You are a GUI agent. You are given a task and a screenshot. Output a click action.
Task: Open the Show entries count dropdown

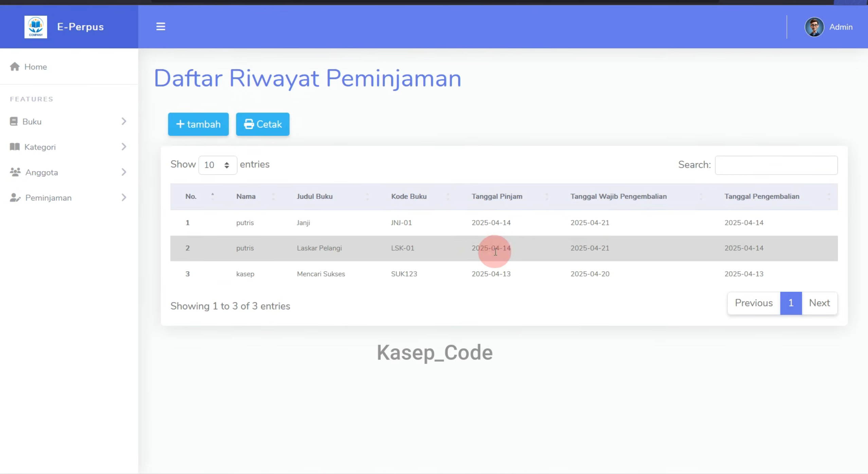(218, 165)
